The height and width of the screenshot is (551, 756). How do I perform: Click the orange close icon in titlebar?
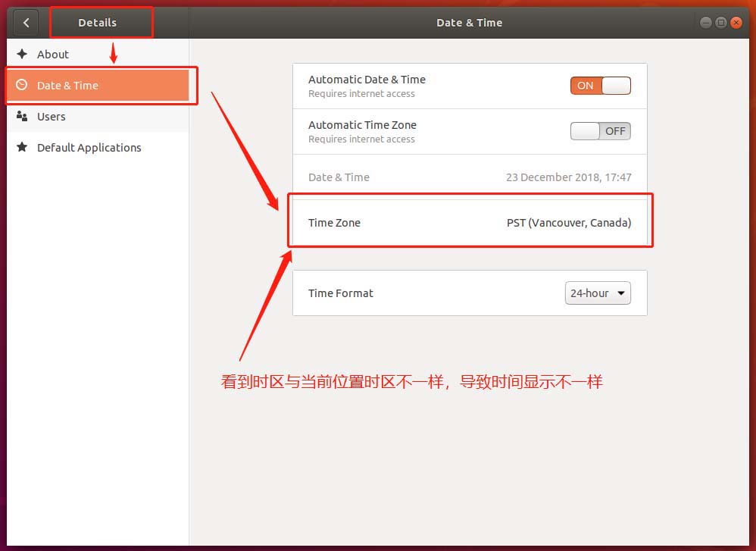pyautogui.click(x=736, y=22)
